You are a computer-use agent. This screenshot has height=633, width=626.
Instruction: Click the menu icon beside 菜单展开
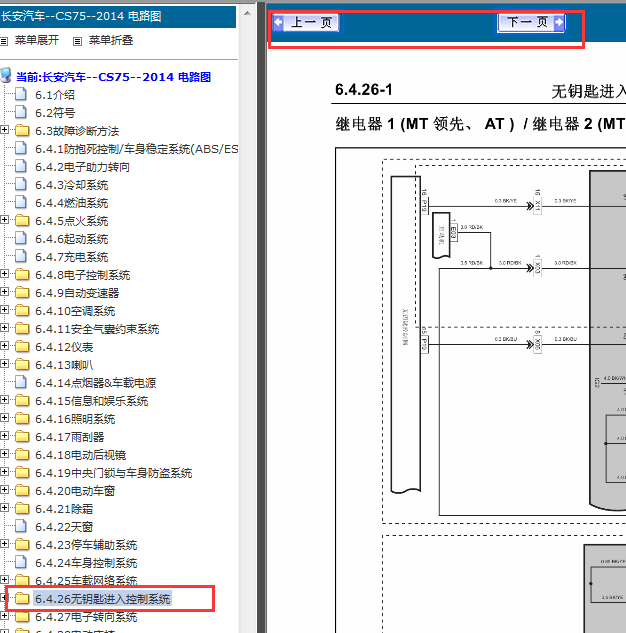pyautogui.click(x=4, y=41)
